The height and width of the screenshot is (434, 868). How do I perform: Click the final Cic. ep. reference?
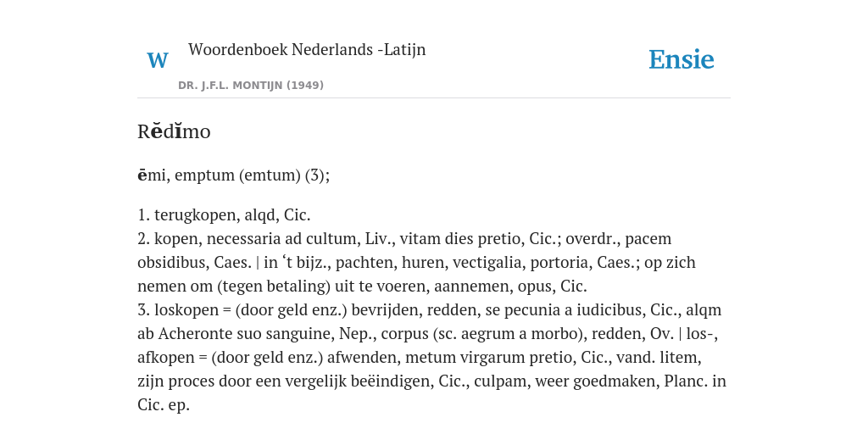(164, 406)
